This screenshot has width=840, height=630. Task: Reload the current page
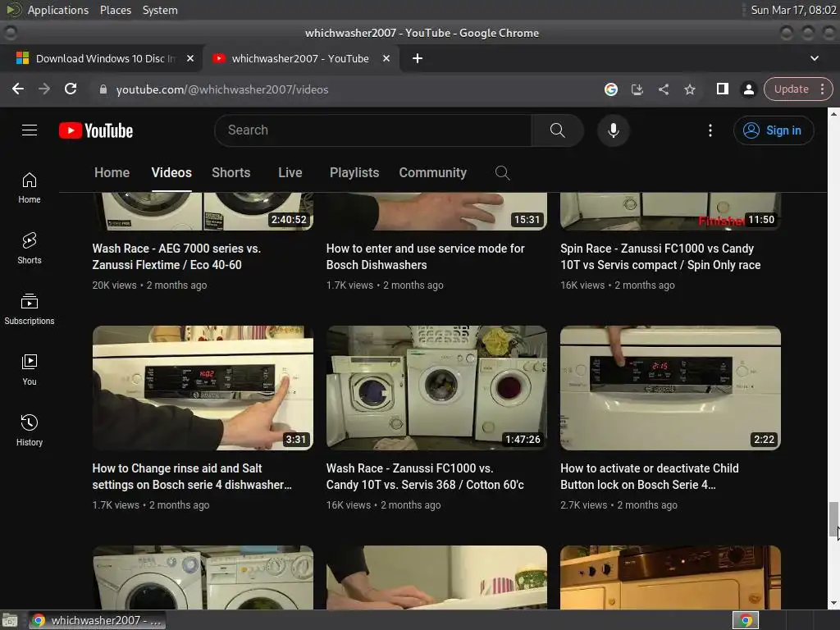(71, 89)
